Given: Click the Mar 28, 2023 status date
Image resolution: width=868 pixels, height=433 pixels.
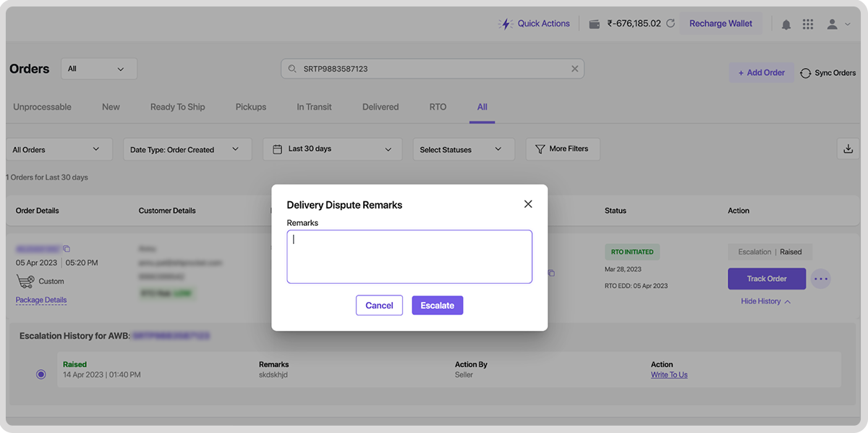Looking at the screenshot, I should point(621,269).
